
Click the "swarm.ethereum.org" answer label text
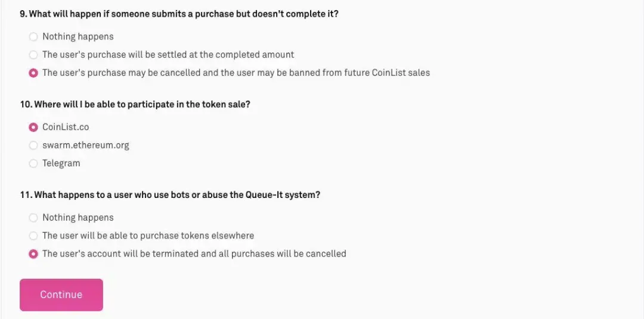85,145
